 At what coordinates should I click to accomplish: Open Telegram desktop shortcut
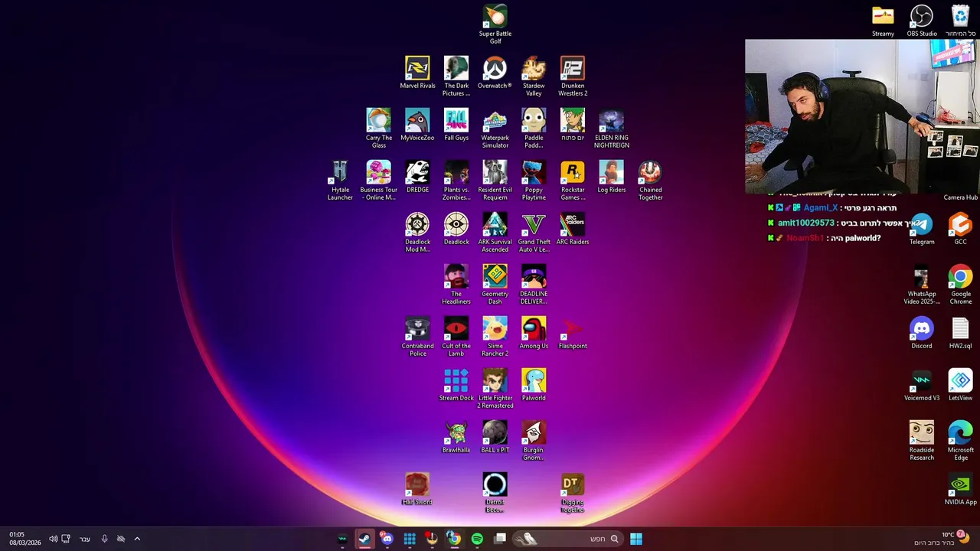[922, 229]
